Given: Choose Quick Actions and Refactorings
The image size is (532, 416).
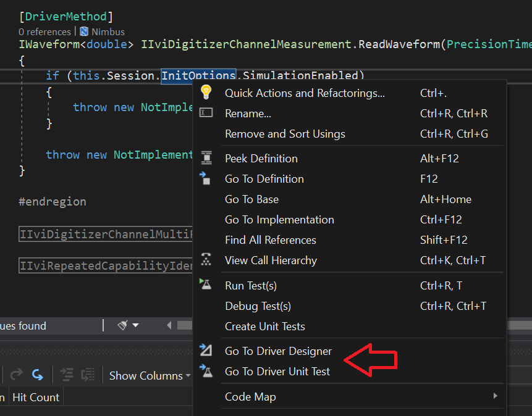Looking at the screenshot, I should 350,93.
